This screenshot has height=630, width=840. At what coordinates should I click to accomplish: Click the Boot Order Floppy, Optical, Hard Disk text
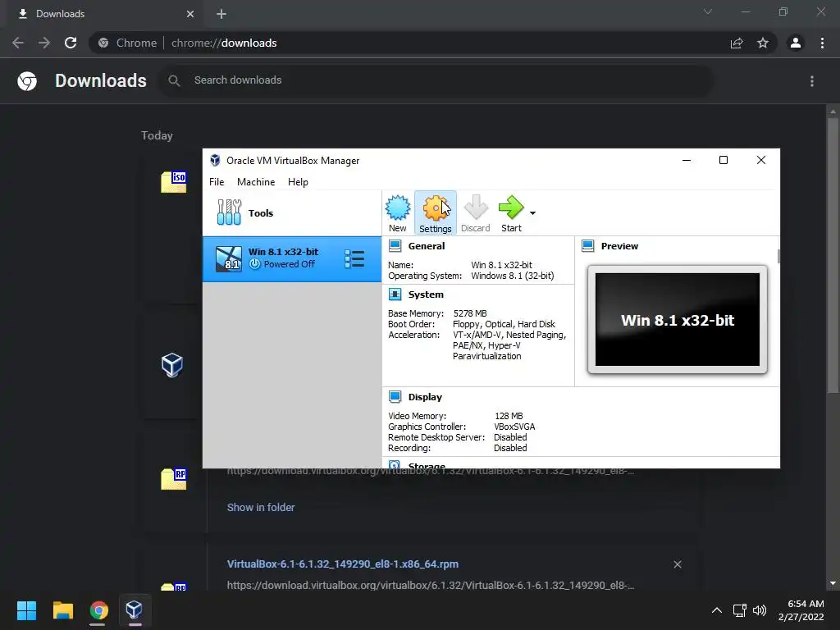tap(504, 324)
